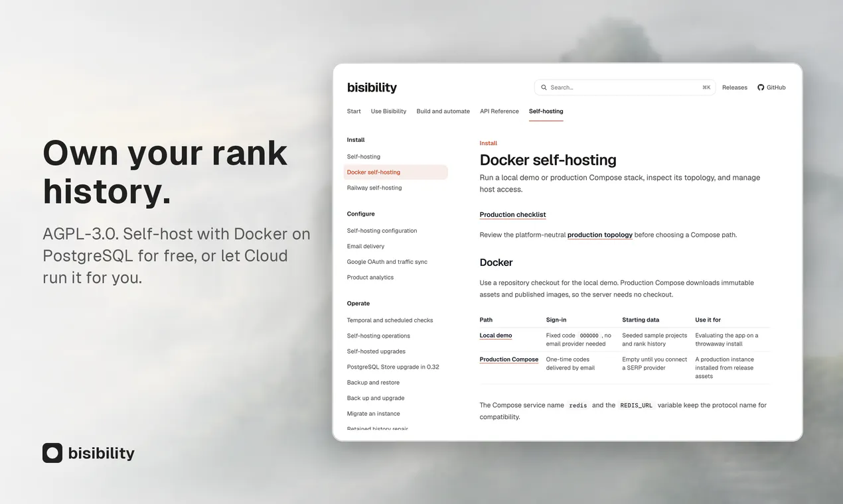Viewport: 843px width, 504px height.
Task: Click the bisibility square logo icon at bottom left
Action: [52, 453]
